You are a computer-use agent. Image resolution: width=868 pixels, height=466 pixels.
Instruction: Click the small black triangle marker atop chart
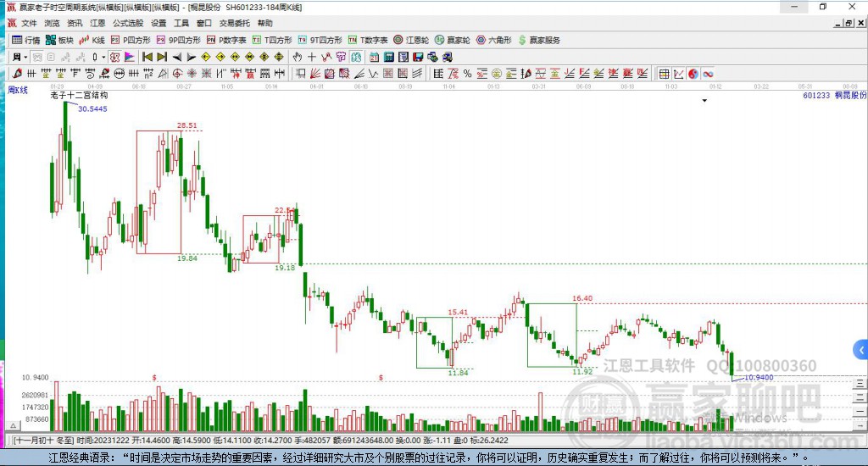pyautogui.click(x=704, y=101)
